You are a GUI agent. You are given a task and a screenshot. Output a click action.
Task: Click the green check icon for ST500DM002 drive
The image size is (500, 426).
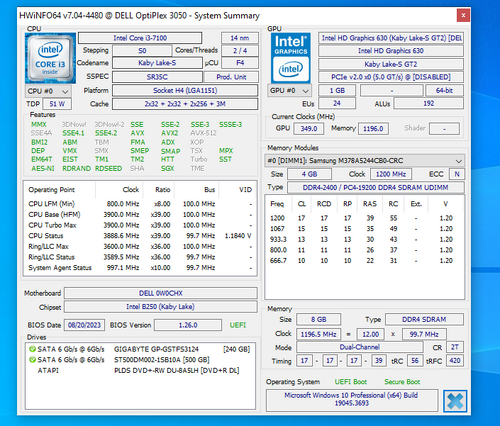tap(32, 360)
